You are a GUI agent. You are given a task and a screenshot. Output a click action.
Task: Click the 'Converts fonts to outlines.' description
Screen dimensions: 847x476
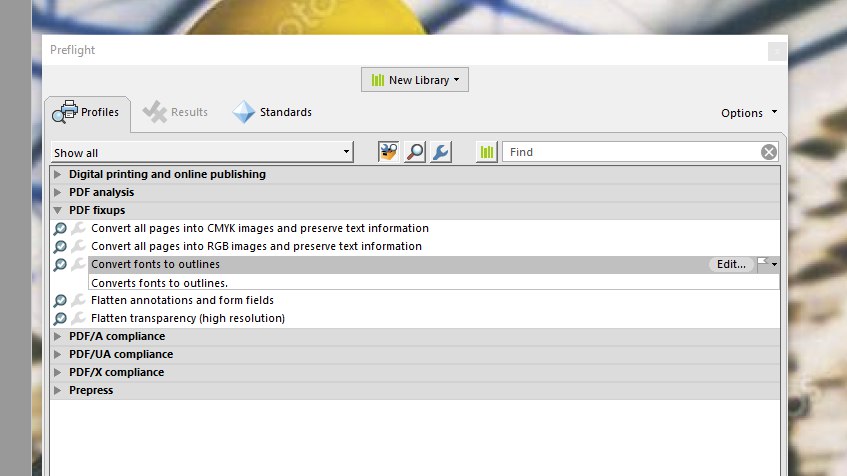(159, 283)
